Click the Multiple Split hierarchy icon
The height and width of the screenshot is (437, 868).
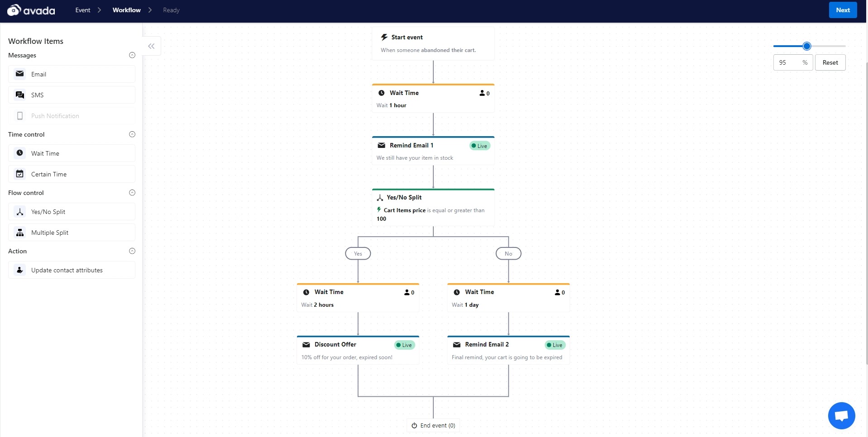point(20,233)
